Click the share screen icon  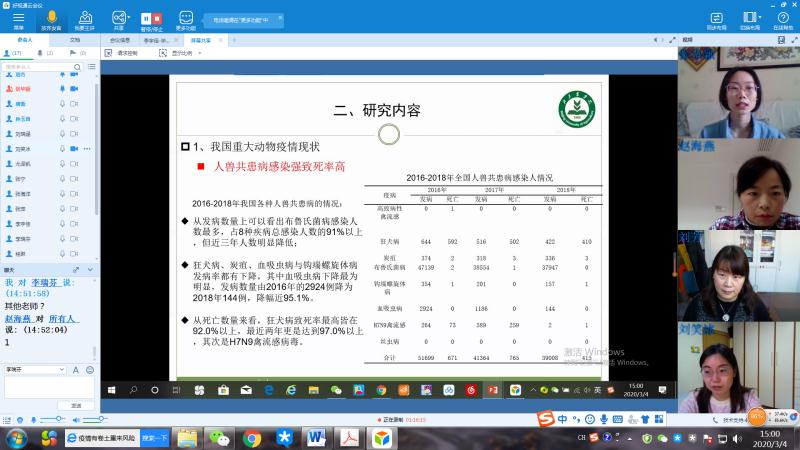point(120,18)
